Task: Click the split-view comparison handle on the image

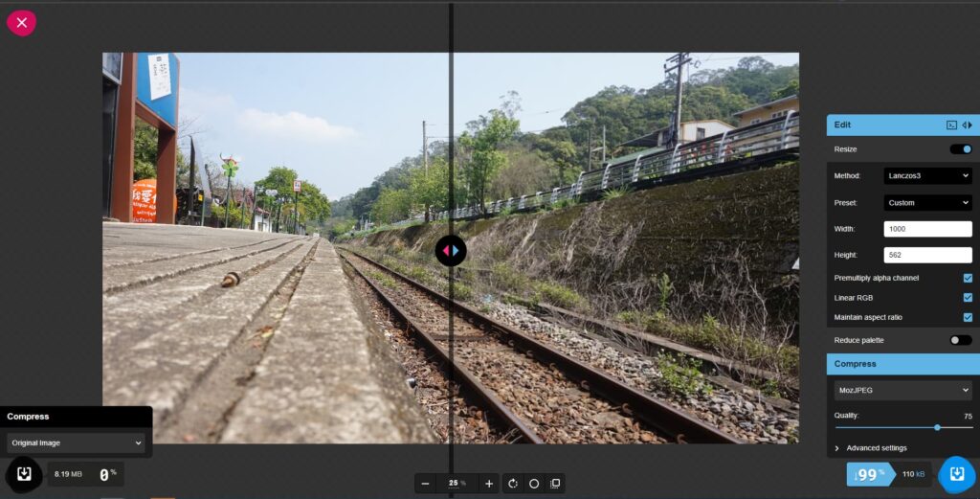Action: point(451,251)
